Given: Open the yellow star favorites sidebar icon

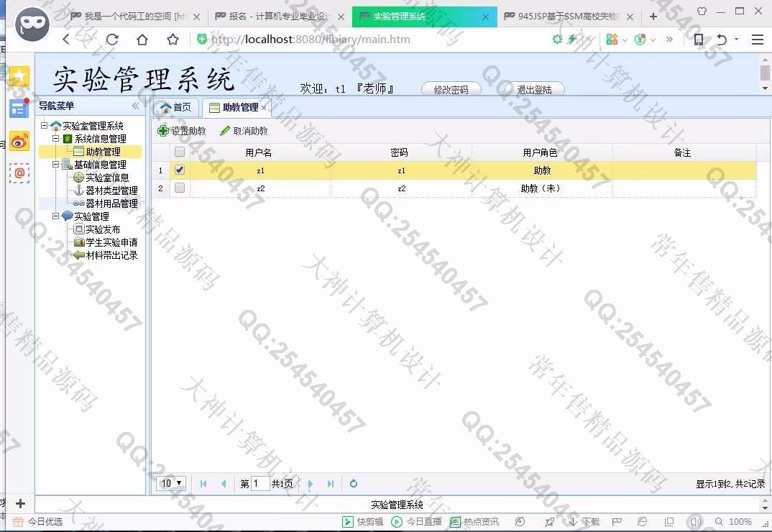Looking at the screenshot, I should coord(19,76).
